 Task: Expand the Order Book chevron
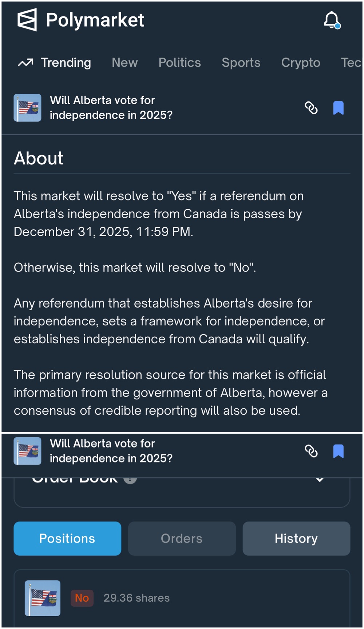click(320, 480)
